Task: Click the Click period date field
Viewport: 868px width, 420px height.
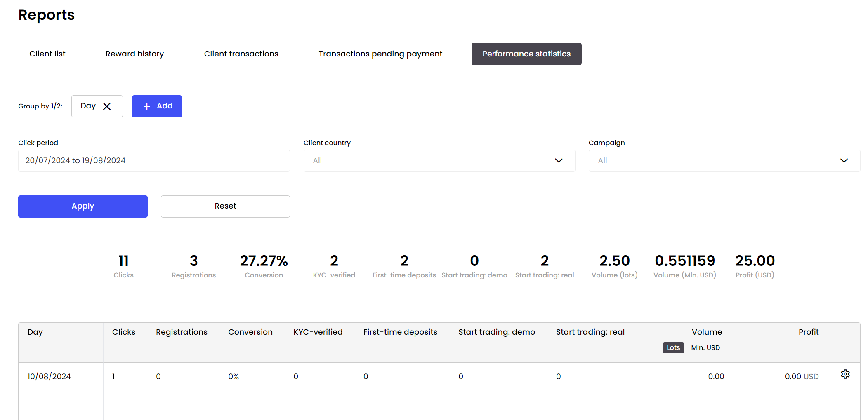Action: pyautogui.click(x=154, y=161)
